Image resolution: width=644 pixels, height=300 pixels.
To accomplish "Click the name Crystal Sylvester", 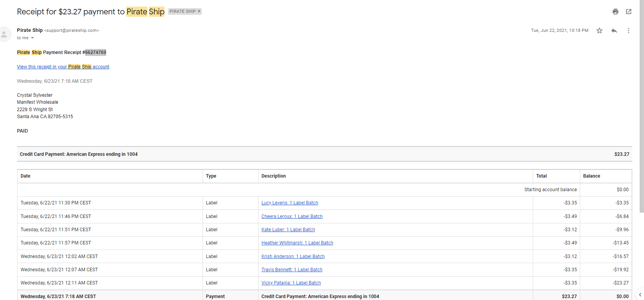I will (x=35, y=95).
